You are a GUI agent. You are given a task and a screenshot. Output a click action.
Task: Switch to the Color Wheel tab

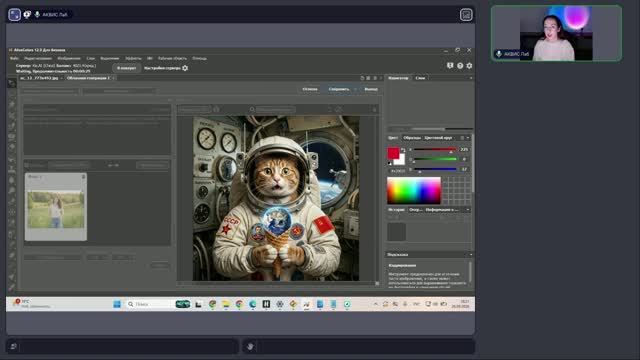[x=438, y=138]
